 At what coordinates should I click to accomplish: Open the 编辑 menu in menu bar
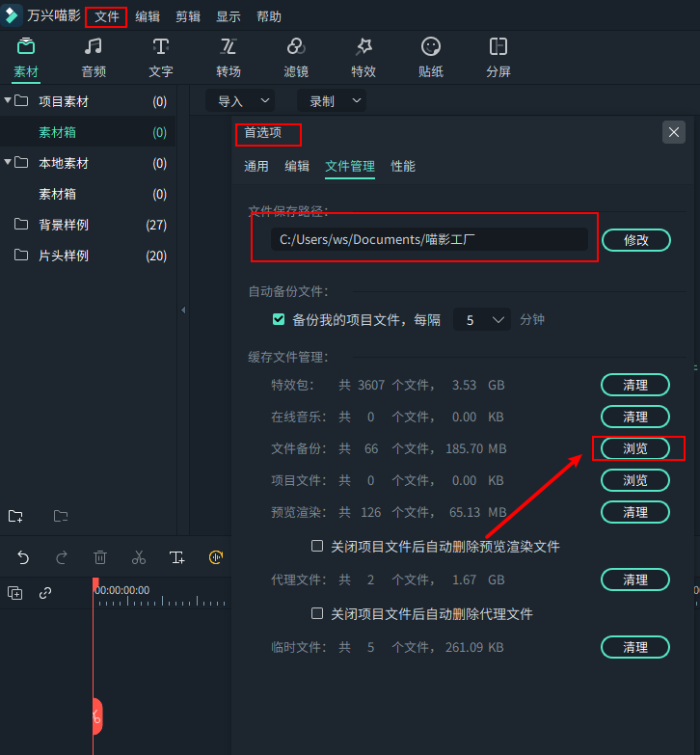(x=148, y=16)
